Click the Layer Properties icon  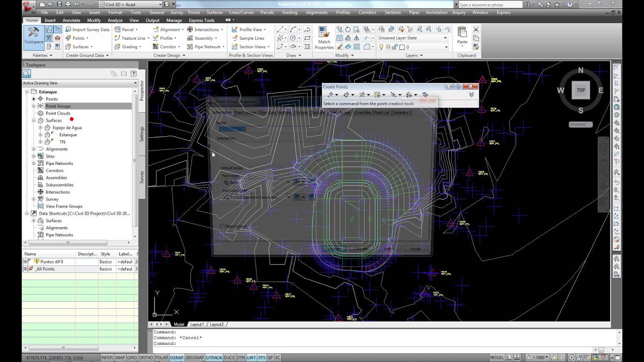381,29
